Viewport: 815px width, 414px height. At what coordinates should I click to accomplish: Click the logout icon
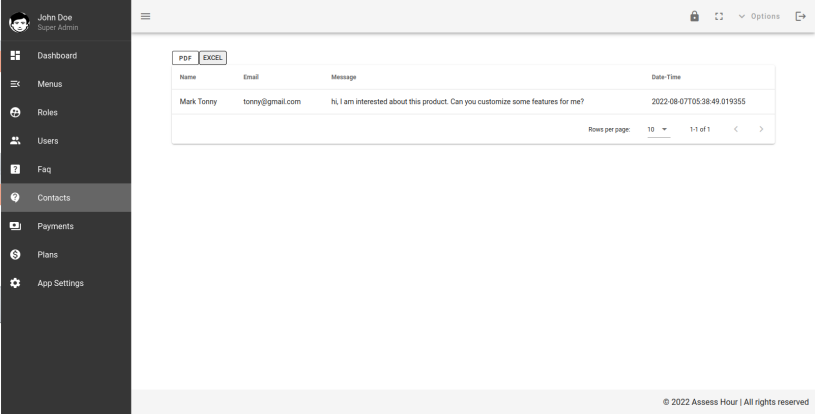point(799,16)
